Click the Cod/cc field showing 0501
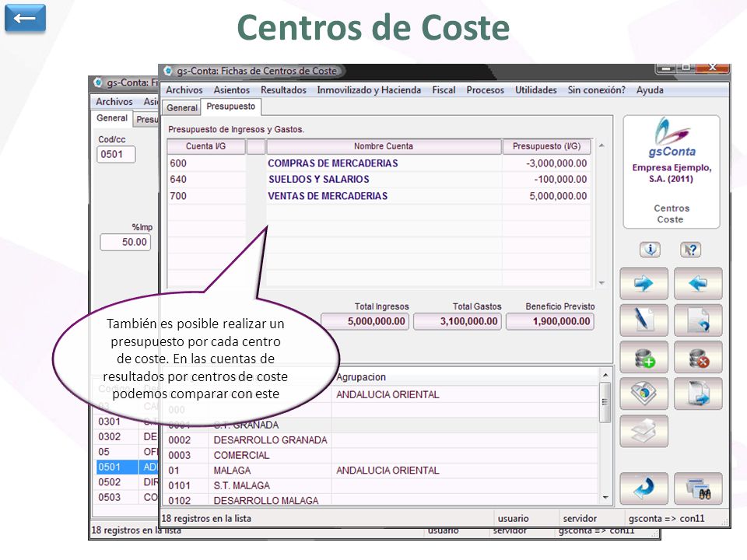Image resolution: width=747 pixels, height=560 pixels. pos(116,154)
